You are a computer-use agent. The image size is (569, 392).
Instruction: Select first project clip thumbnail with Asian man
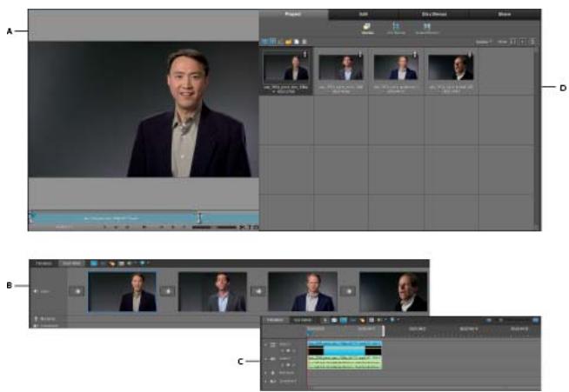(286, 66)
